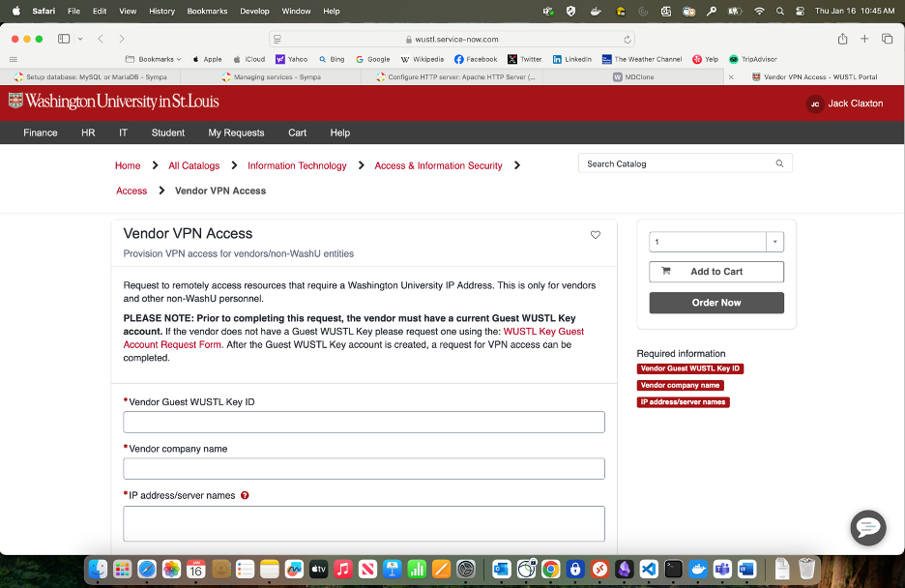905x588 pixels.
Task: Open the IT menu
Action: 123,132
